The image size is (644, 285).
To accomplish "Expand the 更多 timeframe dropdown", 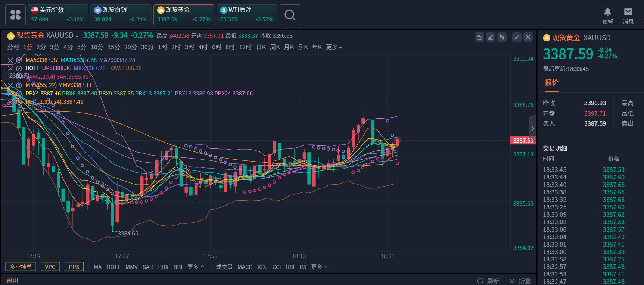I will [x=334, y=47].
